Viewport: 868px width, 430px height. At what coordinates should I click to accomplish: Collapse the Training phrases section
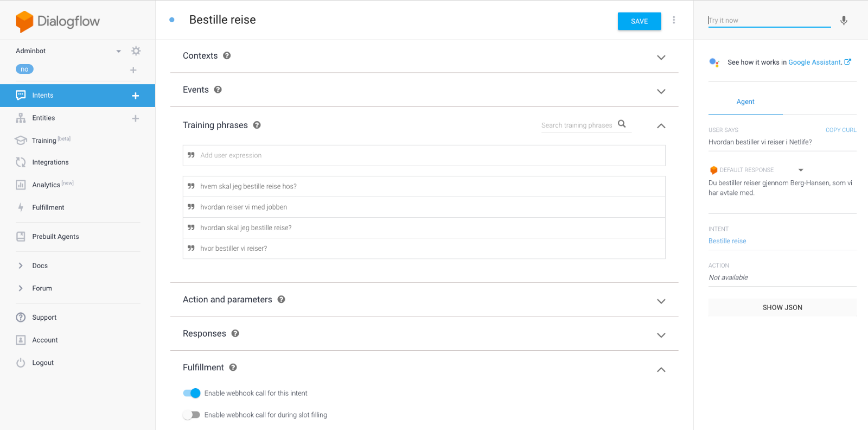click(x=661, y=126)
